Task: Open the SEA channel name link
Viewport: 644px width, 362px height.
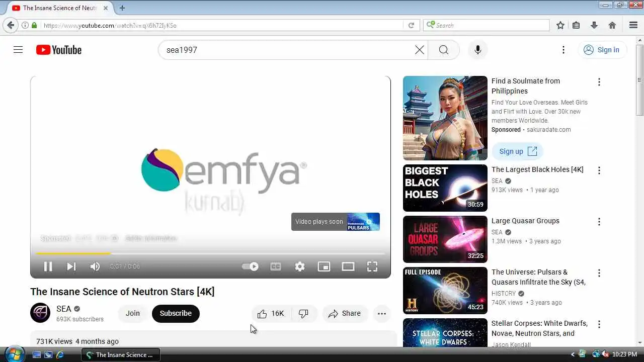Action: pyautogui.click(x=64, y=309)
